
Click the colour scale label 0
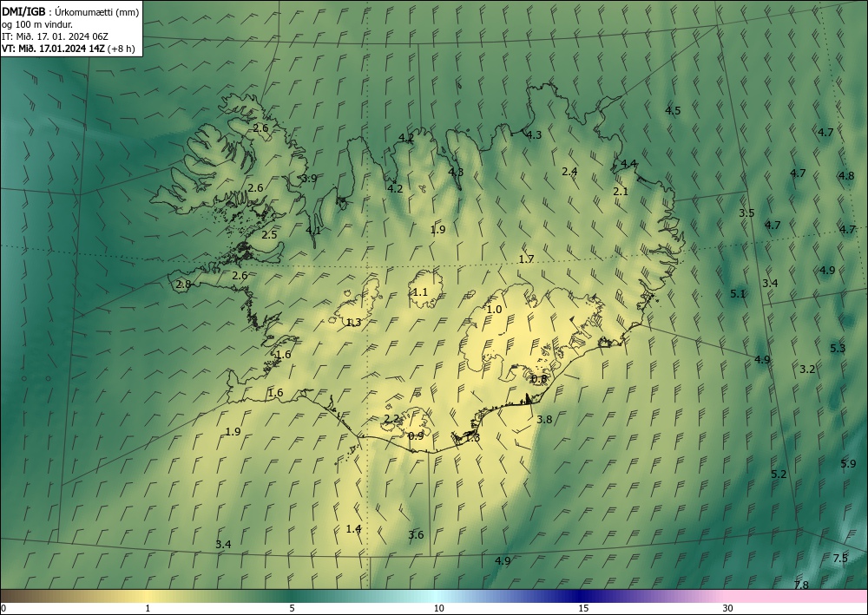pyautogui.click(x=3, y=608)
